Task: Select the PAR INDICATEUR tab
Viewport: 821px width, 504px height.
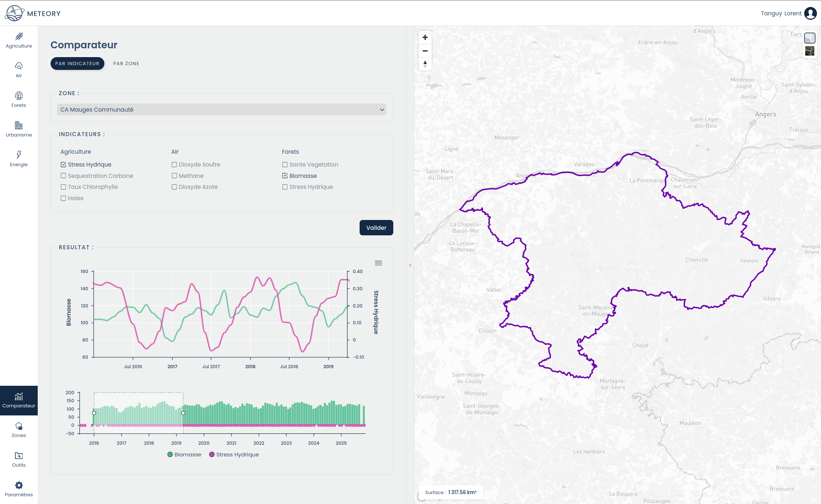Action: pyautogui.click(x=77, y=64)
